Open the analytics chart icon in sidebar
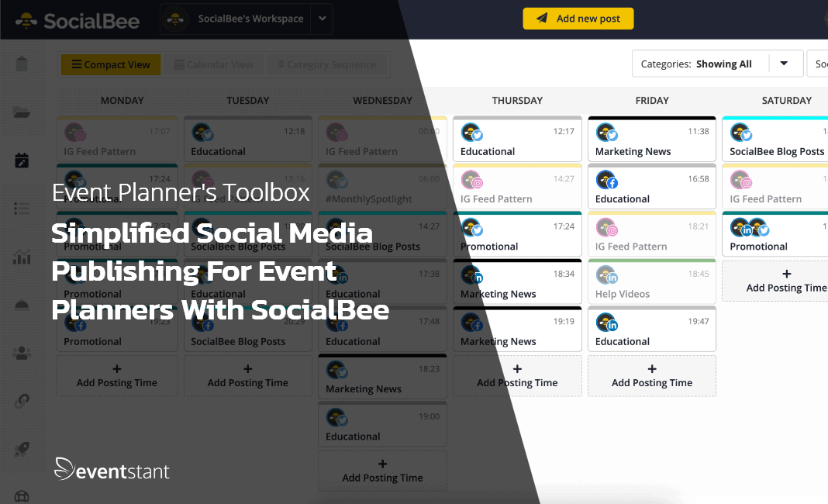This screenshot has height=504, width=828. [22, 257]
